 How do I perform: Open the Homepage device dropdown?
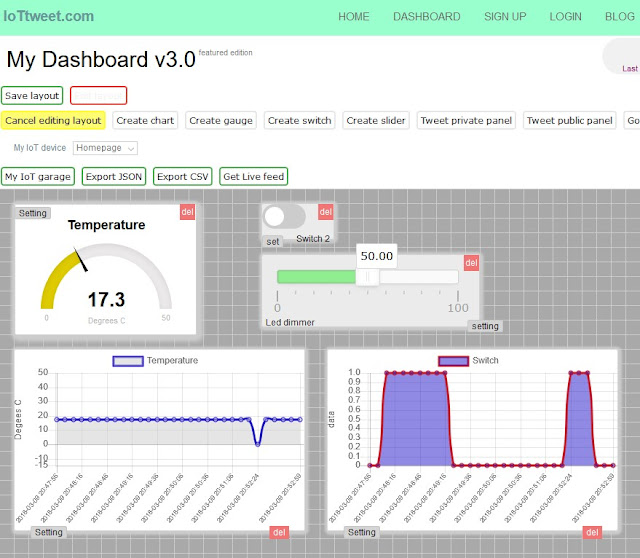[105, 148]
